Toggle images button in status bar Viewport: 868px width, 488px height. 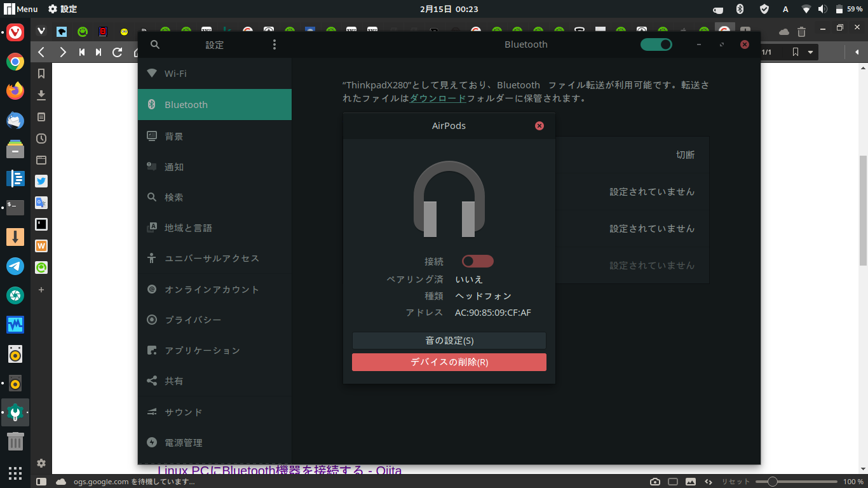(x=691, y=482)
